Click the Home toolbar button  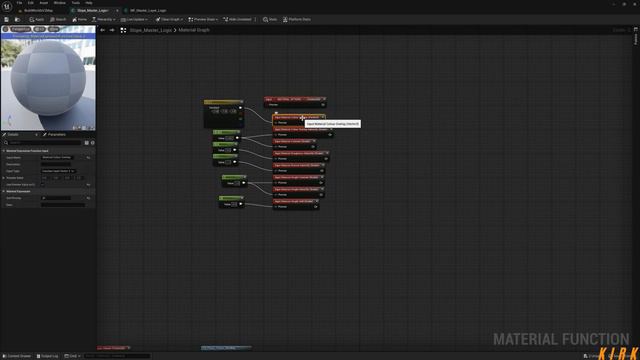tap(80, 20)
